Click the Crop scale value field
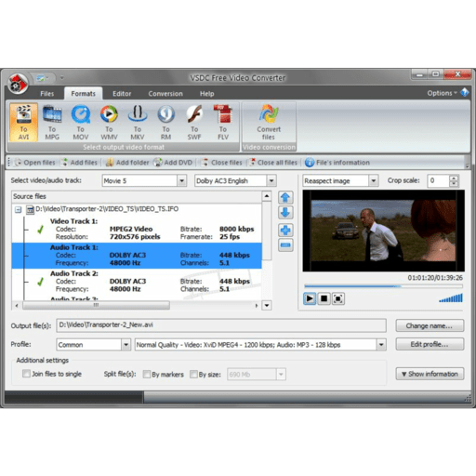The image size is (476, 476). point(438,180)
